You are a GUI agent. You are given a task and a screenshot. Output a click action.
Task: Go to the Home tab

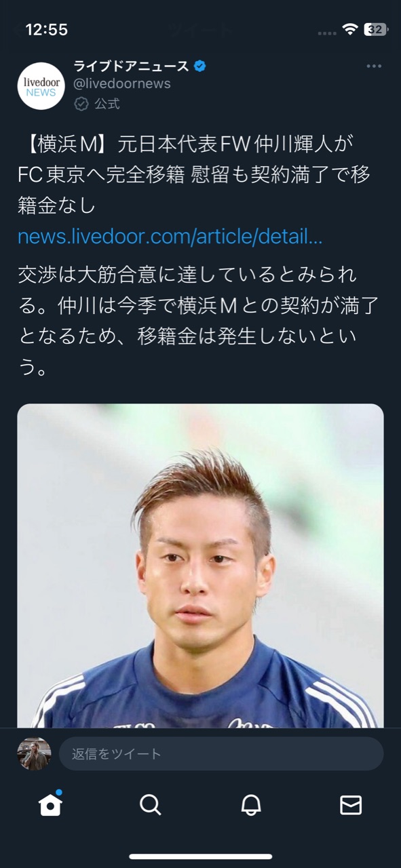click(50, 804)
